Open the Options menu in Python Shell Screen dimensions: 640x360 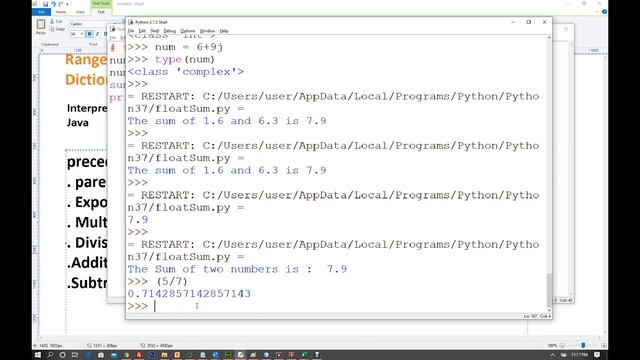(x=188, y=31)
